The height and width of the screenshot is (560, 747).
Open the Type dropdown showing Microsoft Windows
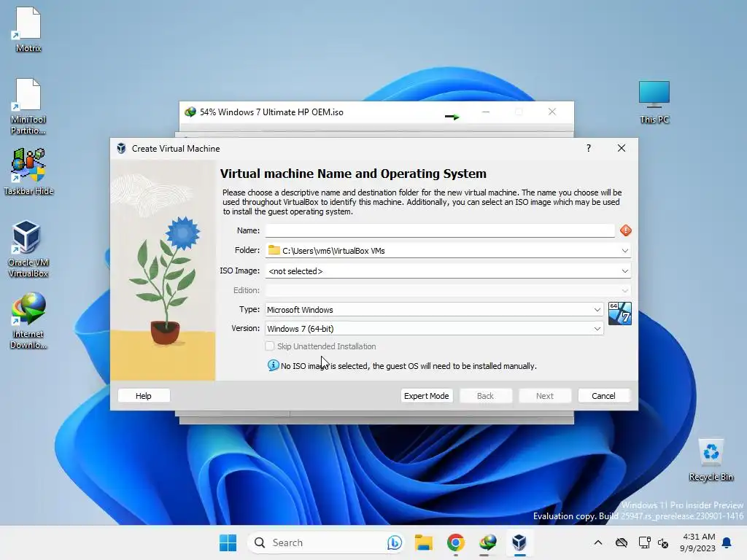434,309
